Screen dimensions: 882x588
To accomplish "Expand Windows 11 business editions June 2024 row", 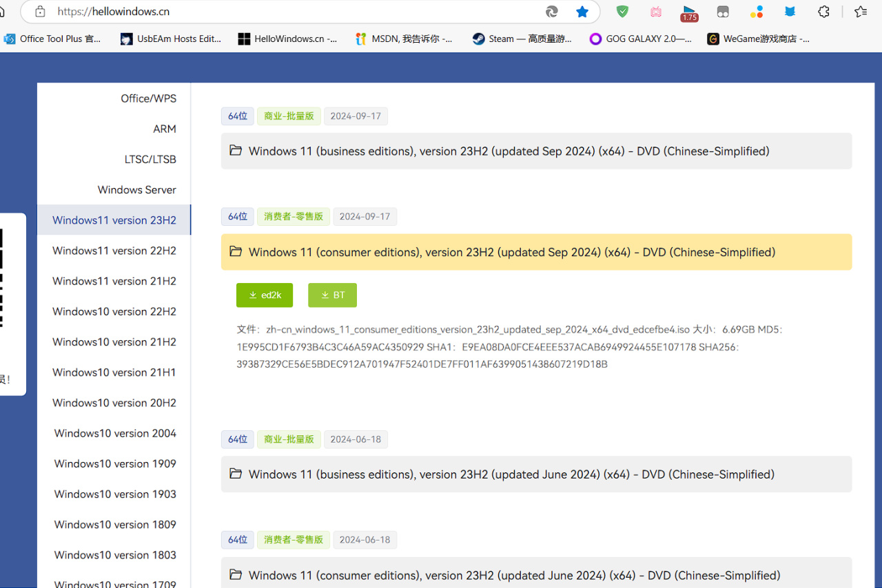I will tap(536, 474).
